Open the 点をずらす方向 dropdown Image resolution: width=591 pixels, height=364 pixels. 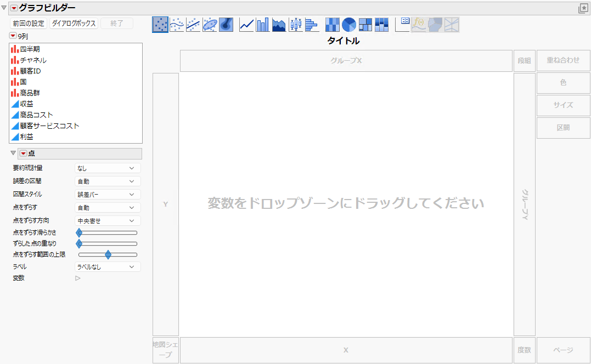pyautogui.click(x=108, y=221)
